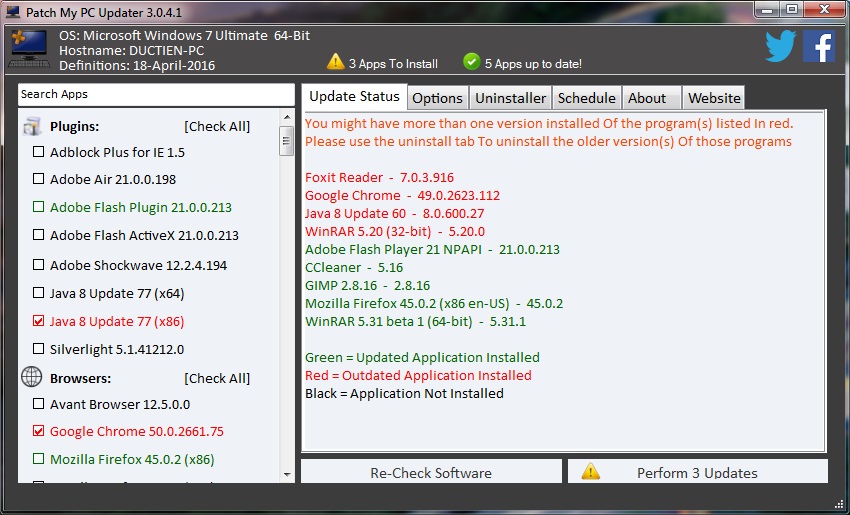
Task: Click Foxit Reader - 7.0.3.916 status line
Action: tap(379, 177)
